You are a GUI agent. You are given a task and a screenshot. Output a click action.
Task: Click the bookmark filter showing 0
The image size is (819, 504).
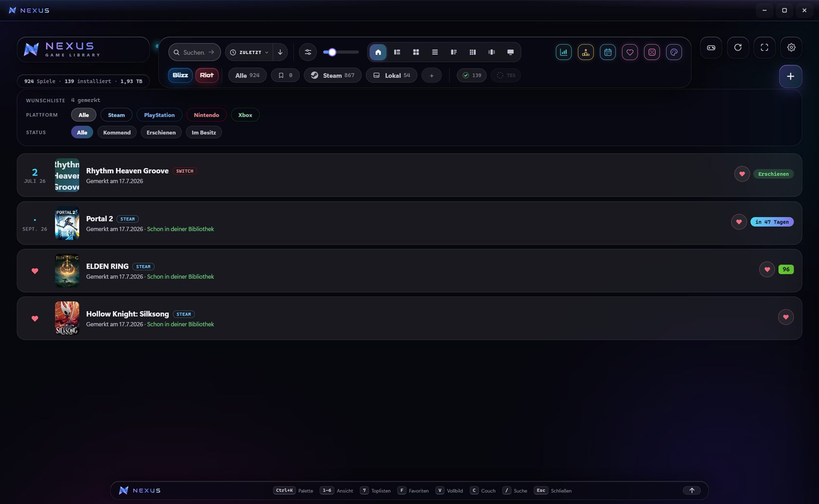coord(285,75)
